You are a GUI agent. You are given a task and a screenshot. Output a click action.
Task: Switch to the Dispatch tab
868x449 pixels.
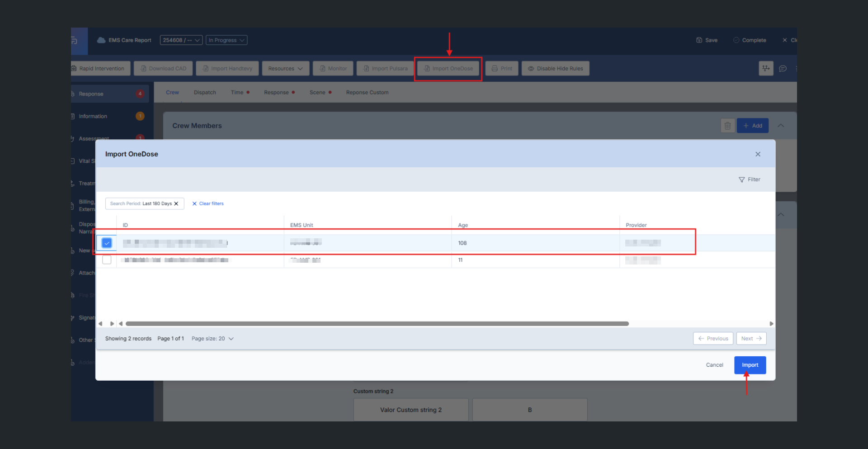205,93
